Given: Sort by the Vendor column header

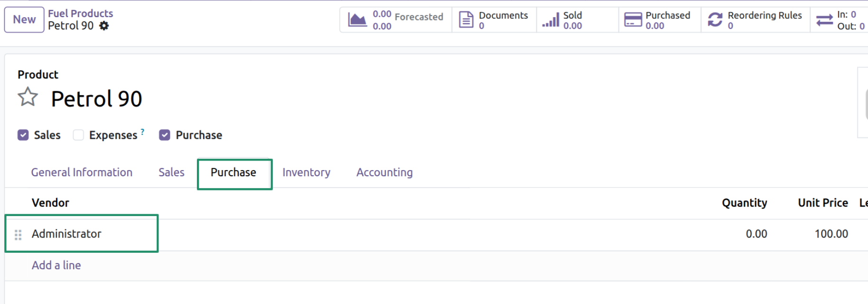Looking at the screenshot, I should (50, 203).
